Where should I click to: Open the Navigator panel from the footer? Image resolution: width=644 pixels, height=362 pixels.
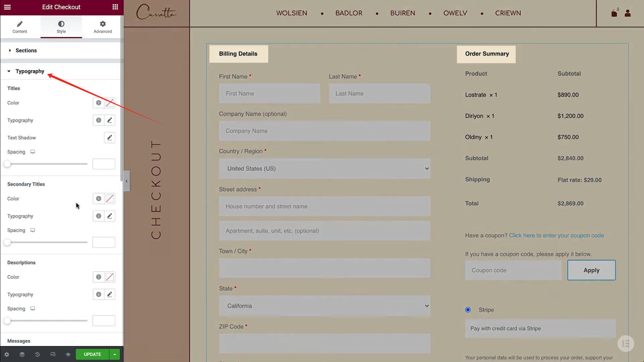pos(22,354)
